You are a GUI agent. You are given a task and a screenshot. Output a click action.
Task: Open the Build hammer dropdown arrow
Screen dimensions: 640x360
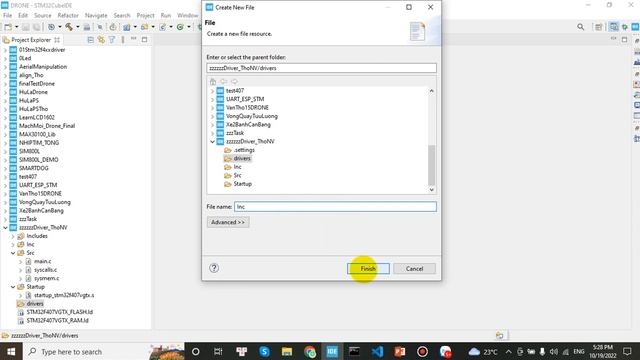pos(78,27)
